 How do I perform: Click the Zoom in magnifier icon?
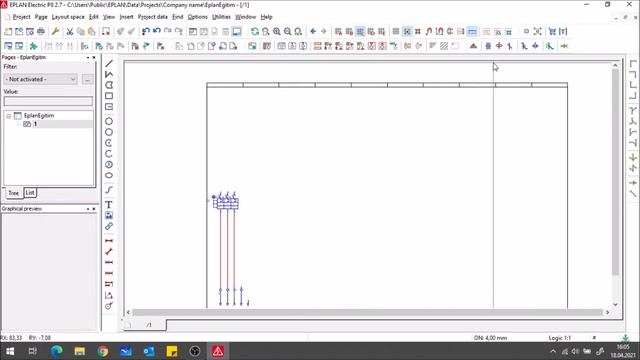pos(277,31)
